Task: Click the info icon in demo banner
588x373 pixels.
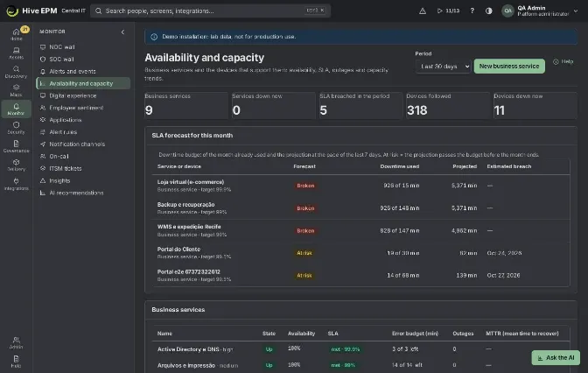Action: (x=154, y=37)
